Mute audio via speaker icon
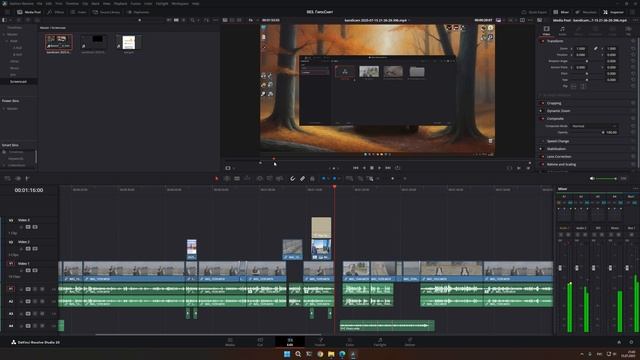 pos(592,178)
